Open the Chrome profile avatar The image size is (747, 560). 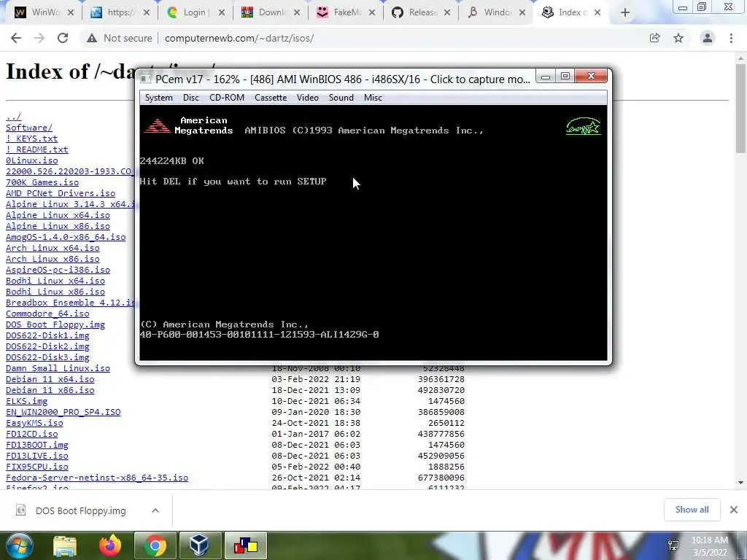pos(708,38)
